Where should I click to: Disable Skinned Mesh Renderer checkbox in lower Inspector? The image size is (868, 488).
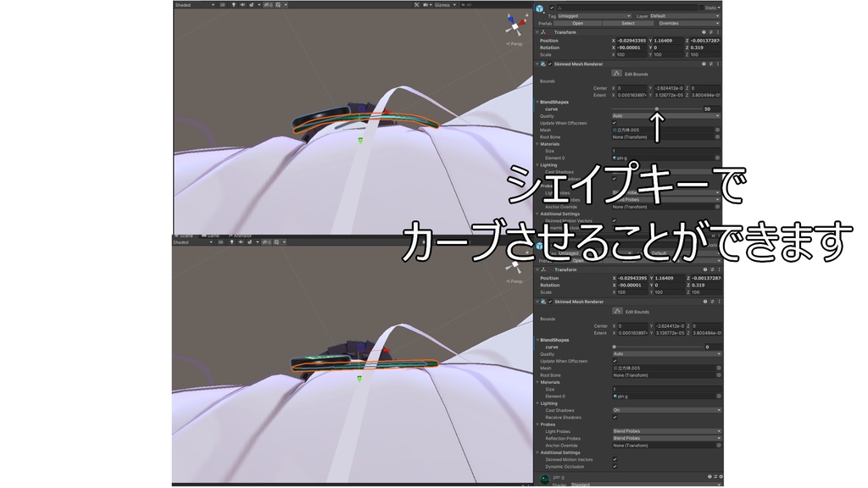[550, 302]
